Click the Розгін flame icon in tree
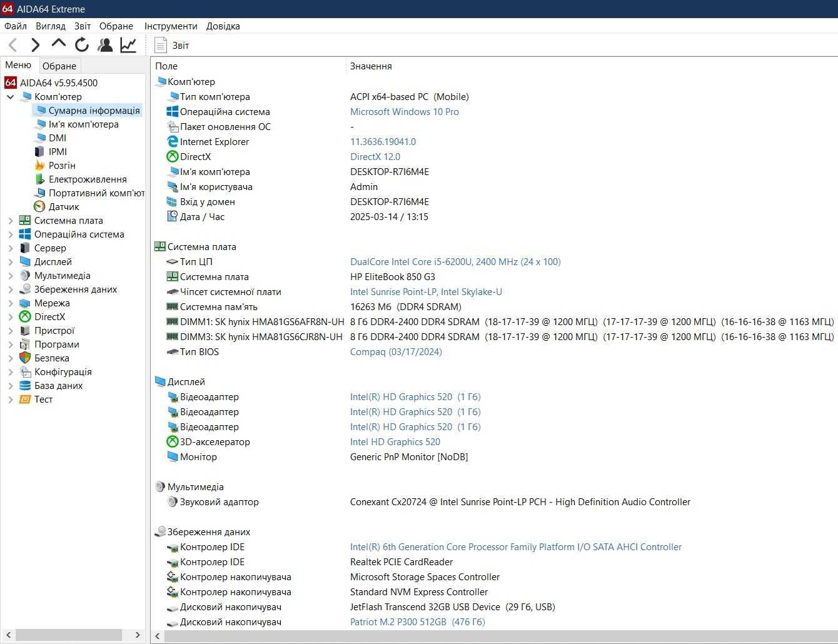The height and width of the screenshot is (644, 838). coord(39,166)
